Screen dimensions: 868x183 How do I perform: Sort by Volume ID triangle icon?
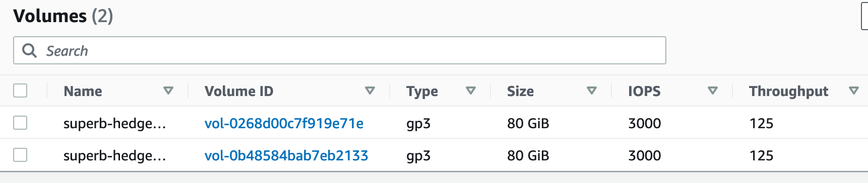370,90
